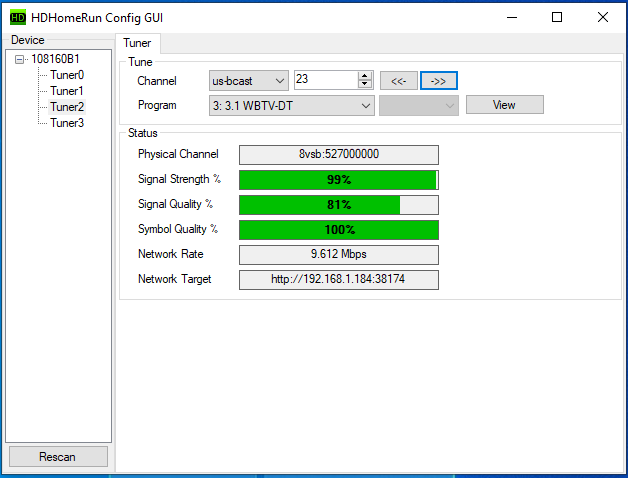Screen dimensions: 628x478
Task: Click the Signal Quality progress bar
Action: click(x=338, y=205)
